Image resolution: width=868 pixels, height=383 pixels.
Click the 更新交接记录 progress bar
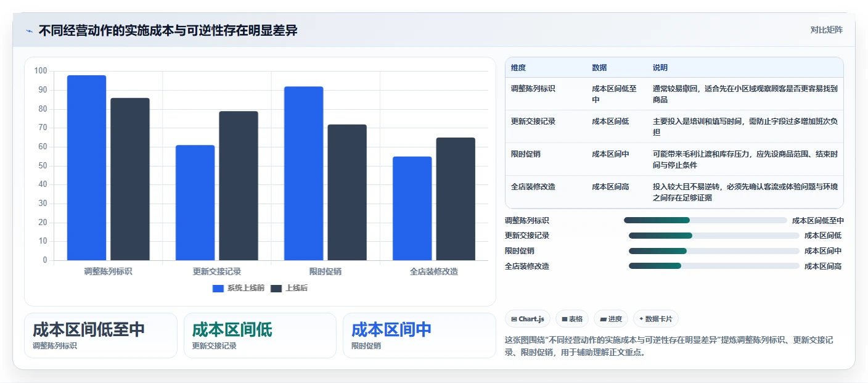pos(714,236)
